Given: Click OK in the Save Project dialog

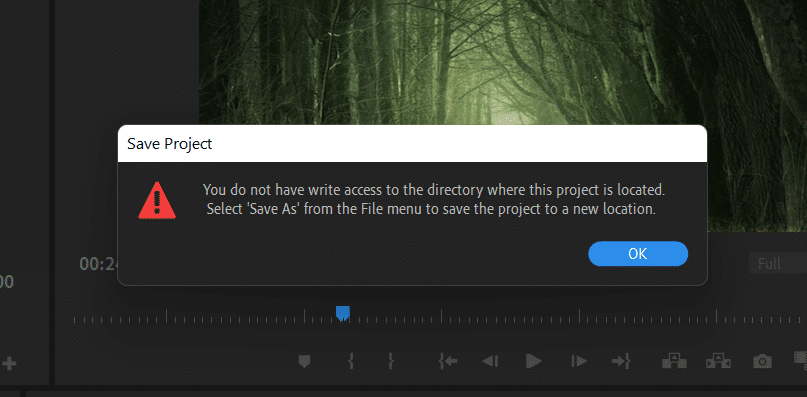Looking at the screenshot, I should pos(638,254).
